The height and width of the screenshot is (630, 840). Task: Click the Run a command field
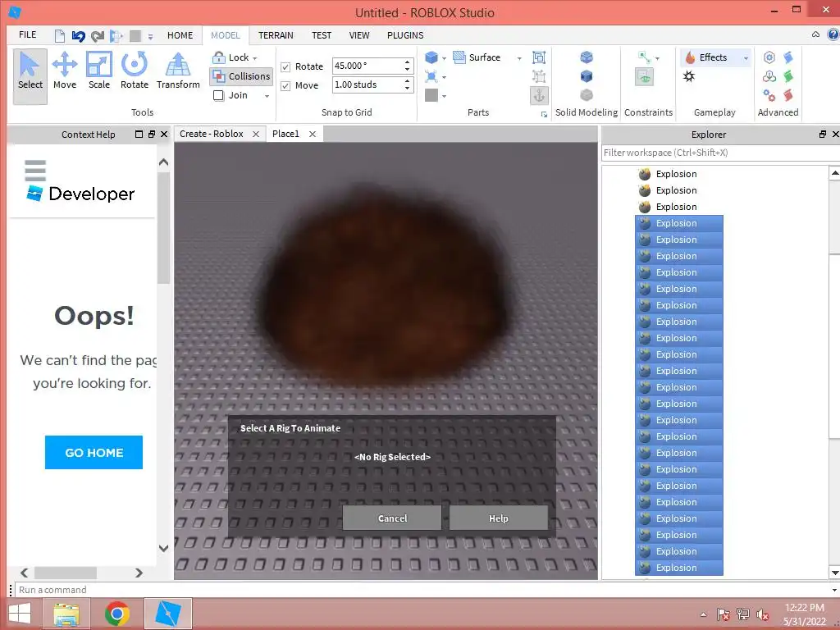423,590
